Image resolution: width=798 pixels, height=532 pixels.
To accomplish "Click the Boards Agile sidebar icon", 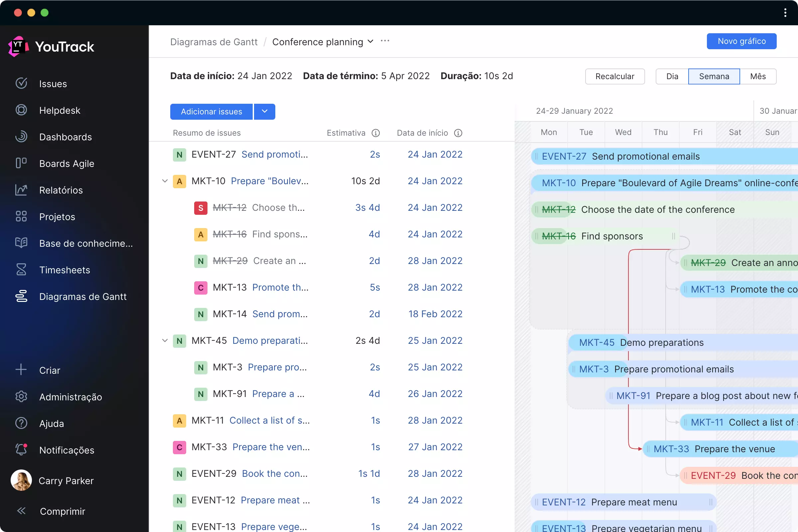I will coord(21,163).
